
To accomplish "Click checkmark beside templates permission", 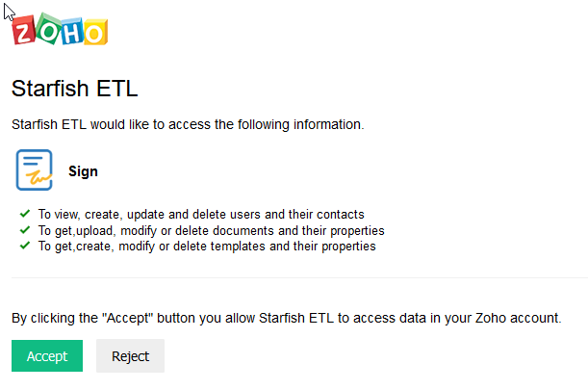I will [24, 246].
